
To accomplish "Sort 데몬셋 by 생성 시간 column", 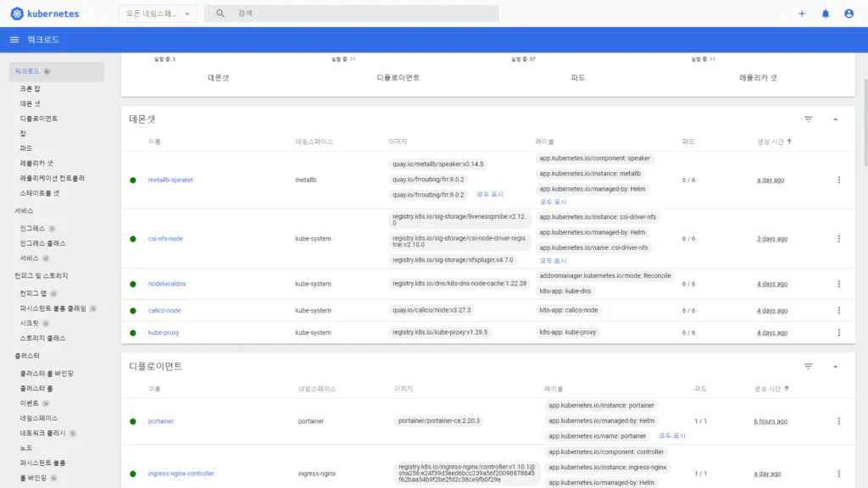I will pos(774,141).
